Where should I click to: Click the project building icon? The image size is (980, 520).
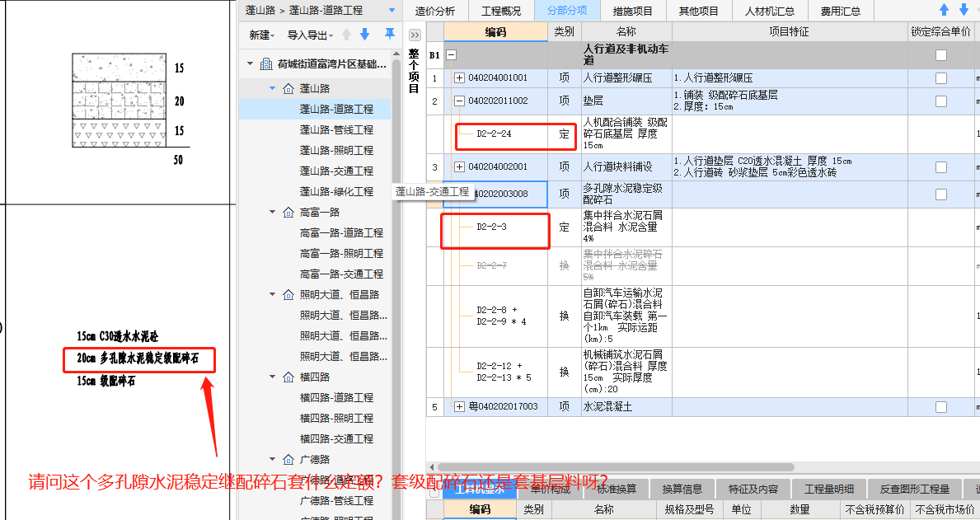coord(266,63)
